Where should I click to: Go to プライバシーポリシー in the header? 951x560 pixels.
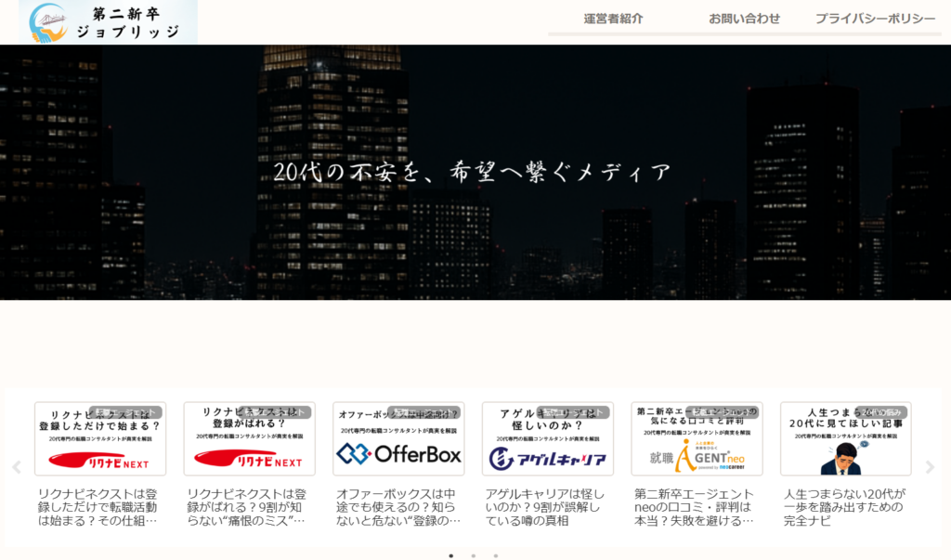coord(875,19)
